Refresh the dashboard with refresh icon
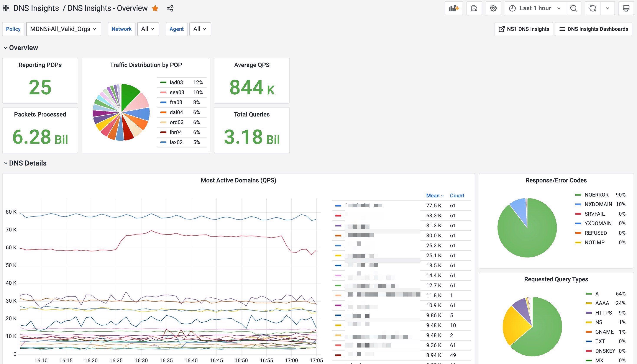This screenshot has width=637, height=364. pyautogui.click(x=593, y=8)
